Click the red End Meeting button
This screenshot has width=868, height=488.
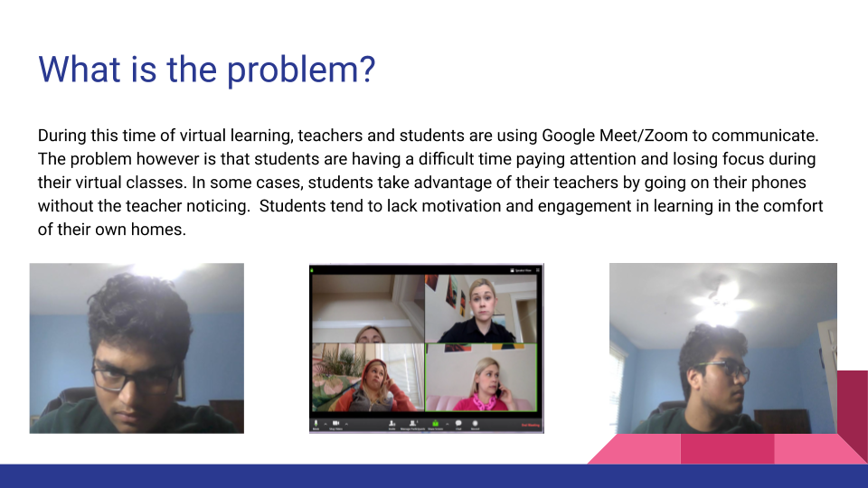[x=531, y=426]
